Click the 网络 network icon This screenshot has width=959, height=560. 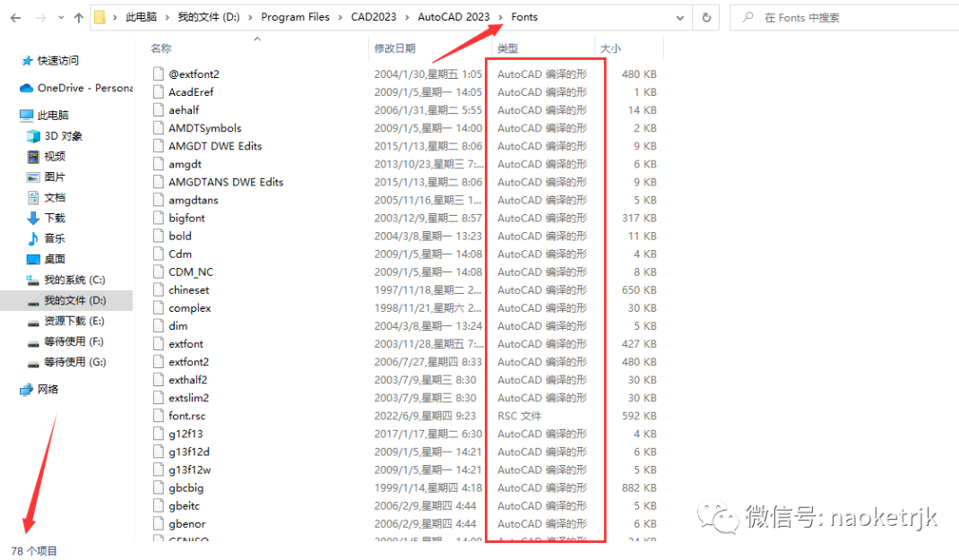pos(26,390)
